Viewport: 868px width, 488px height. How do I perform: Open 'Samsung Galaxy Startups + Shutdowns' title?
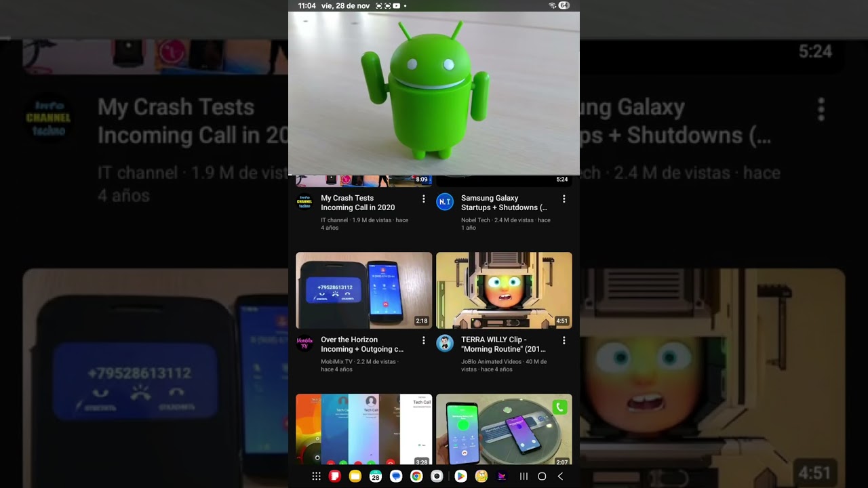click(x=504, y=203)
